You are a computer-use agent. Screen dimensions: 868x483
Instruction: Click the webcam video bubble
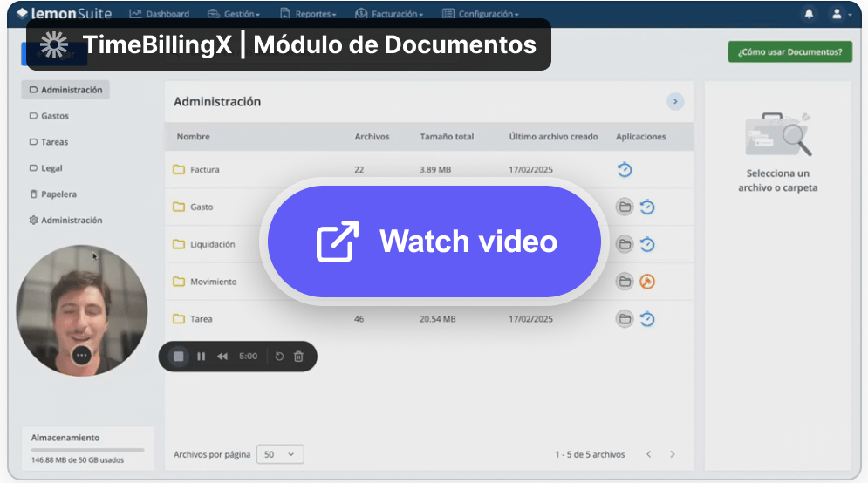pos(82,310)
